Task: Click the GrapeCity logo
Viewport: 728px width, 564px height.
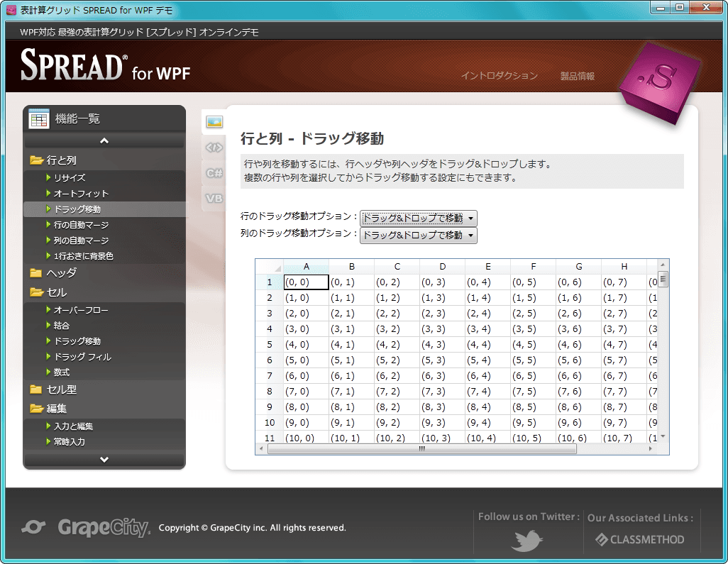Action: click(x=104, y=527)
